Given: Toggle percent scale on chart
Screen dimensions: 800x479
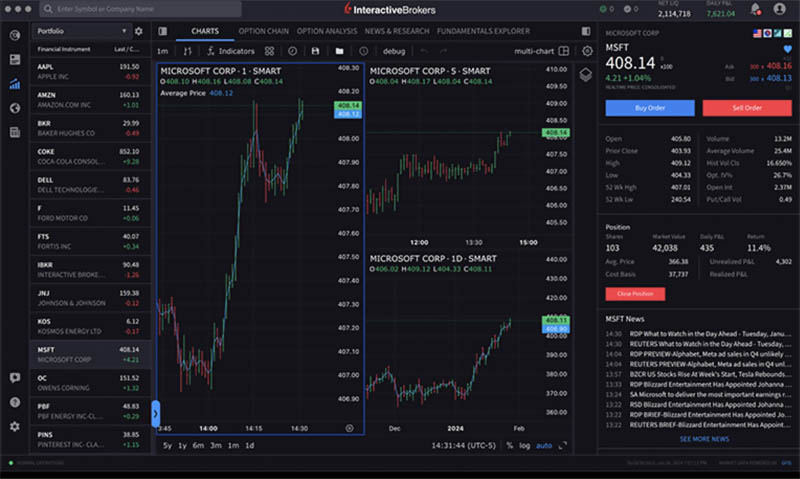Looking at the screenshot, I should coord(510,446).
